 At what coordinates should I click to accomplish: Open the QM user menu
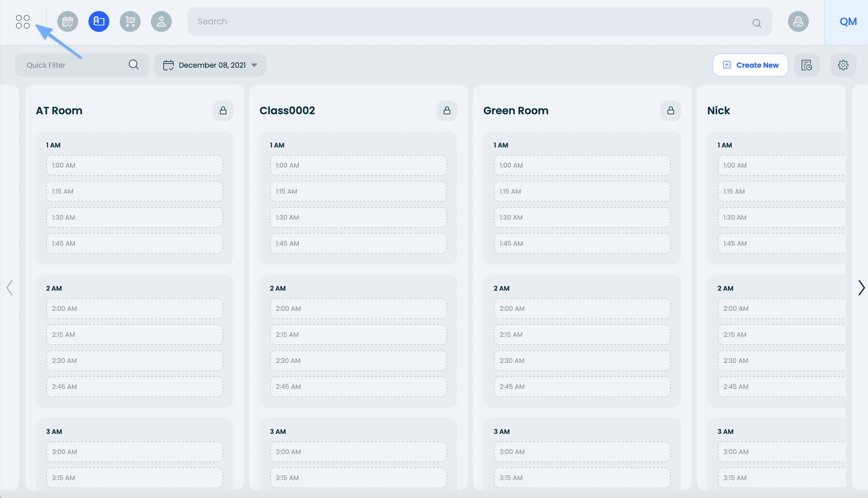848,21
